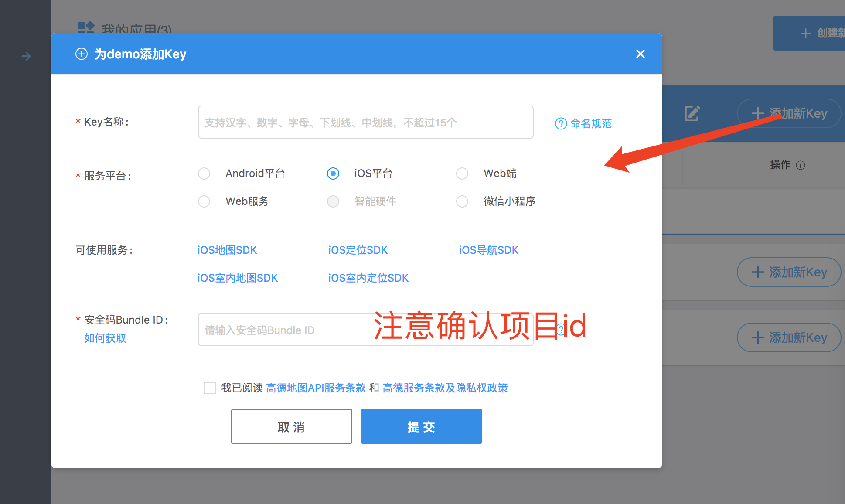The width and height of the screenshot is (845, 504).
Task: Click the 如何获取 link under Bundle ID
Action: 105,338
